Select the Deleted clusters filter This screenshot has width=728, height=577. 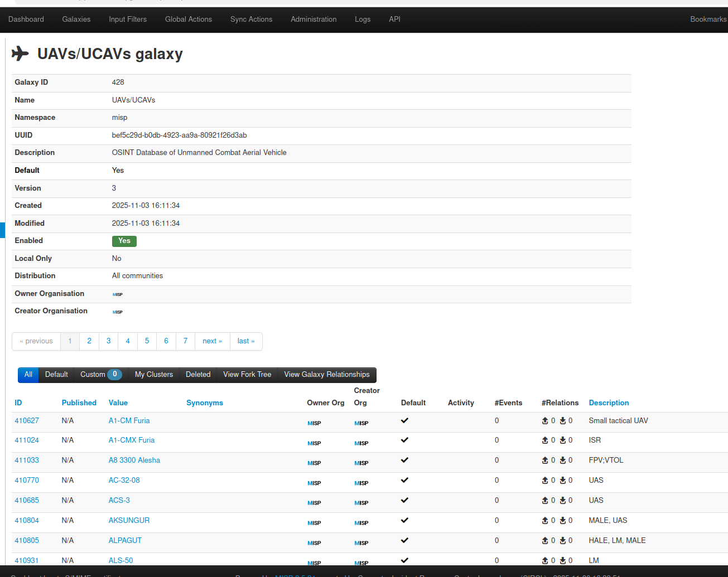[198, 375]
